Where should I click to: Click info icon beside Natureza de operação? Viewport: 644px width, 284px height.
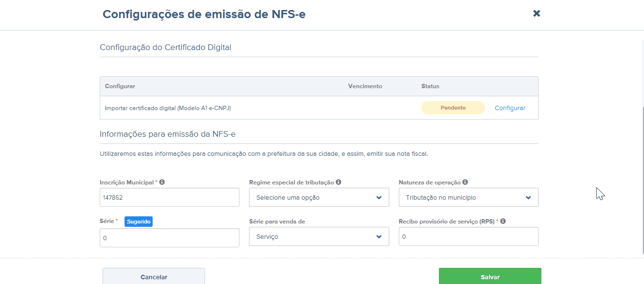[x=465, y=182]
